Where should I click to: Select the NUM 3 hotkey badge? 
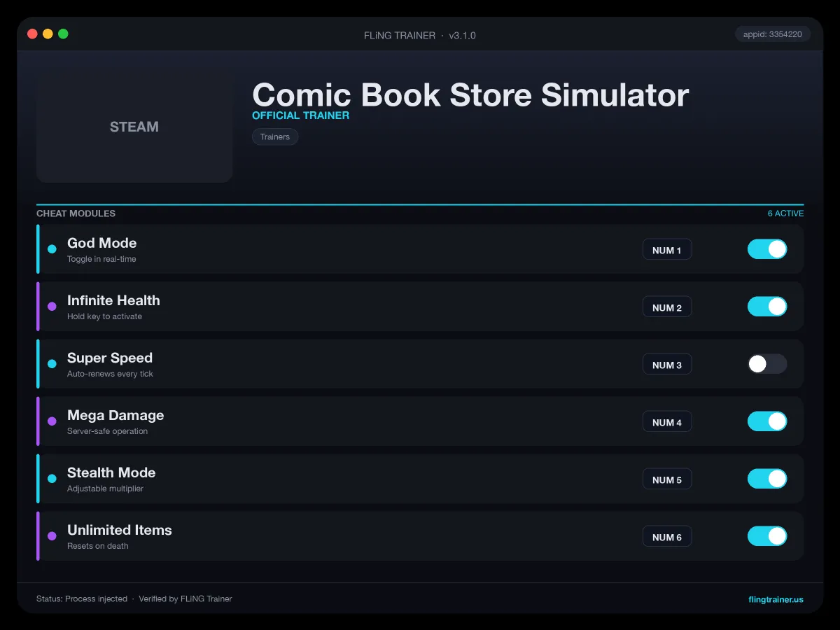click(x=667, y=365)
